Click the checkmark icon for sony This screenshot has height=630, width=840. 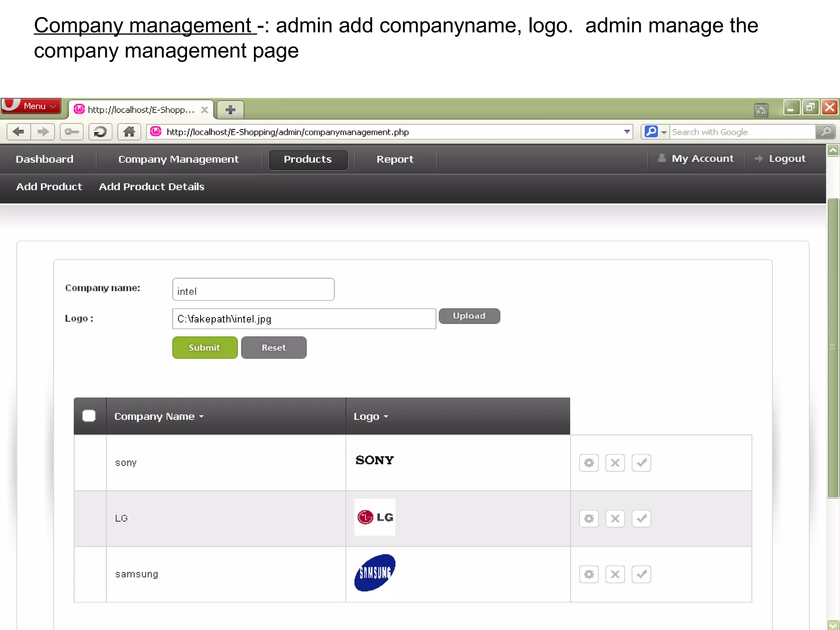pyautogui.click(x=641, y=463)
